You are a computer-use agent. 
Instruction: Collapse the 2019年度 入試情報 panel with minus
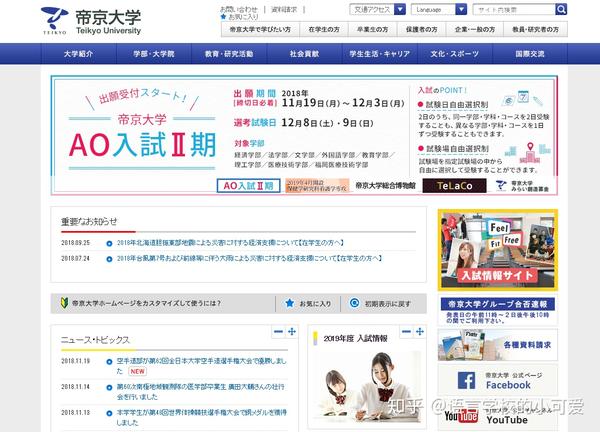click(x=406, y=331)
